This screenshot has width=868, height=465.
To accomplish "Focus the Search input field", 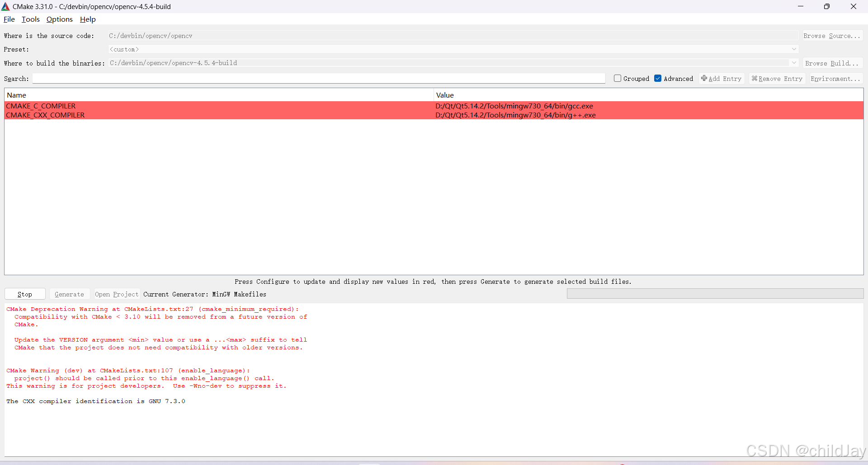I will coord(319,79).
